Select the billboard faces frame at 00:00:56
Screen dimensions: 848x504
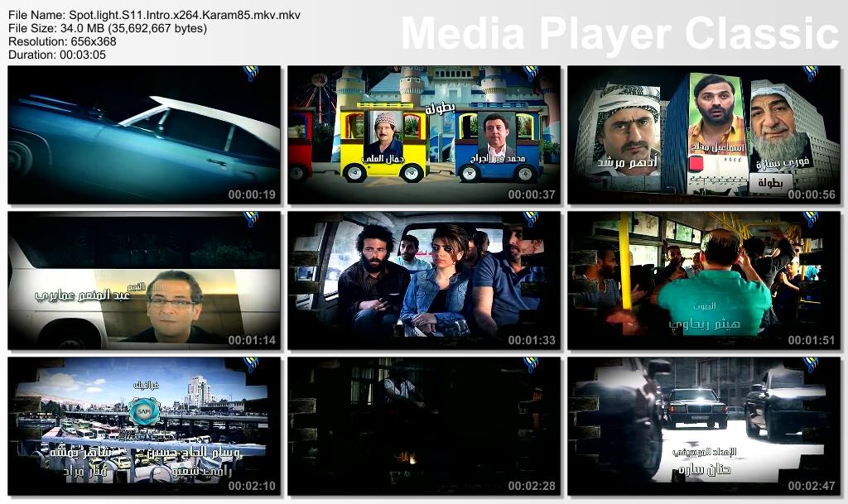pos(704,135)
